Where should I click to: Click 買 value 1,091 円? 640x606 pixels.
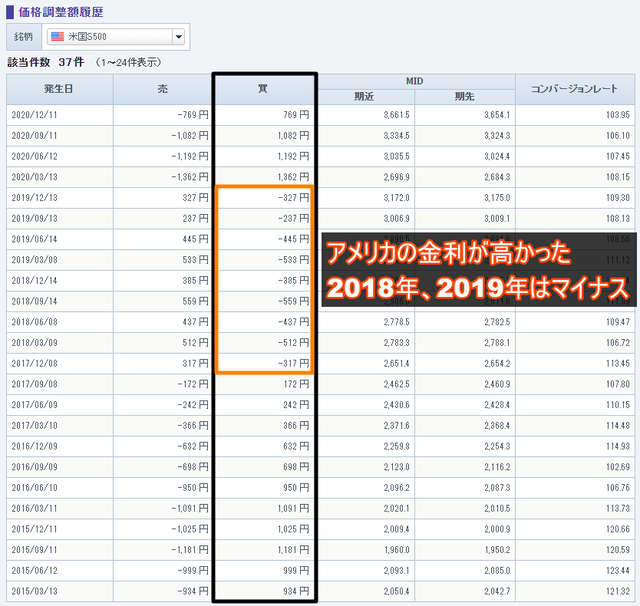pos(293,508)
